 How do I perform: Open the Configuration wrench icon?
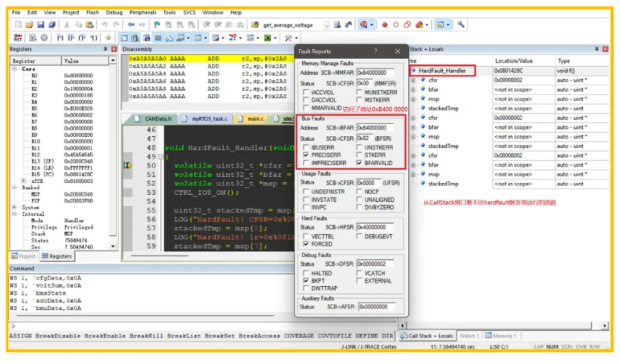click(x=461, y=24)
